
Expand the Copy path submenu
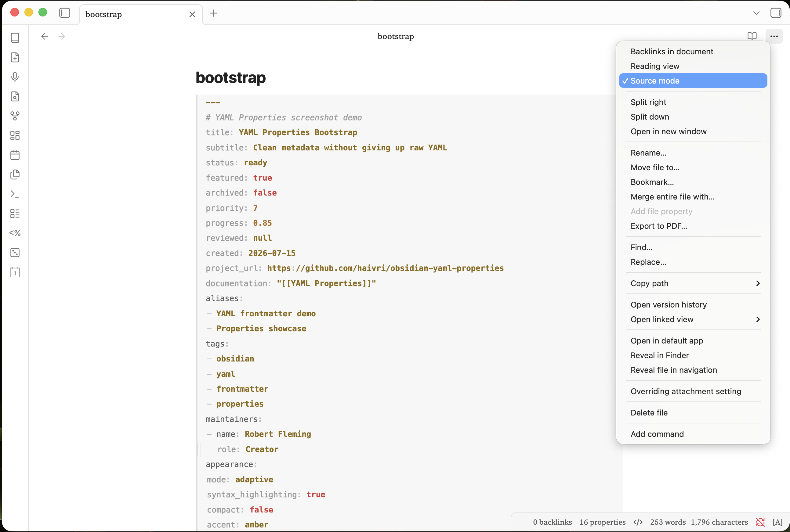693,283
